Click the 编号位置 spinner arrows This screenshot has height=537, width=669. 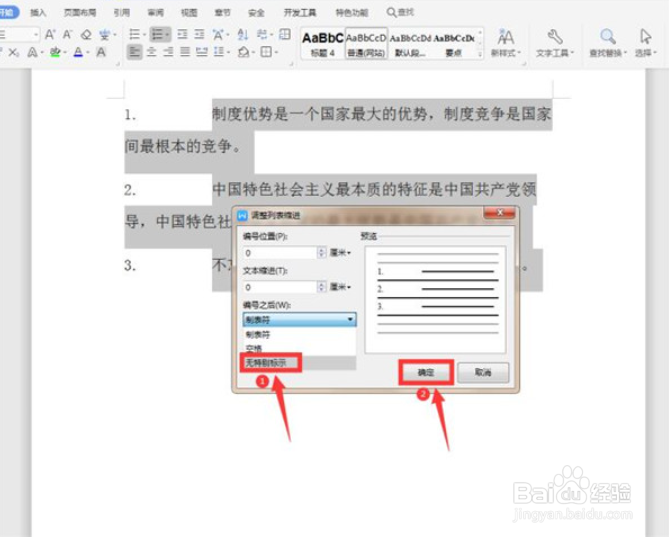(322, 253)
